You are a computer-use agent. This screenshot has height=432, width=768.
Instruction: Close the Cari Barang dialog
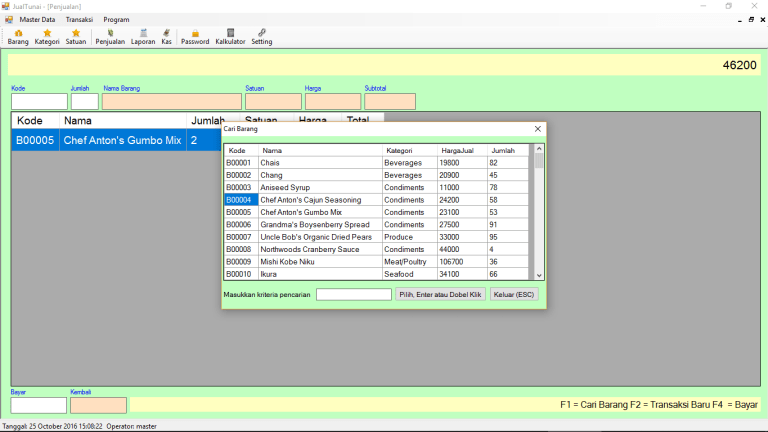tap(538, 129)
